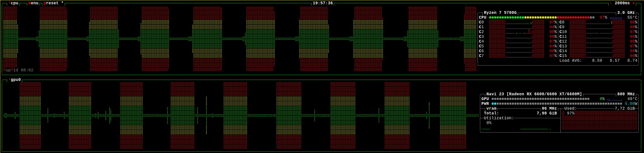This screenshot has height=153, width=644.
Task: Click the C2 core mini graph
Action: click(517, 32)
